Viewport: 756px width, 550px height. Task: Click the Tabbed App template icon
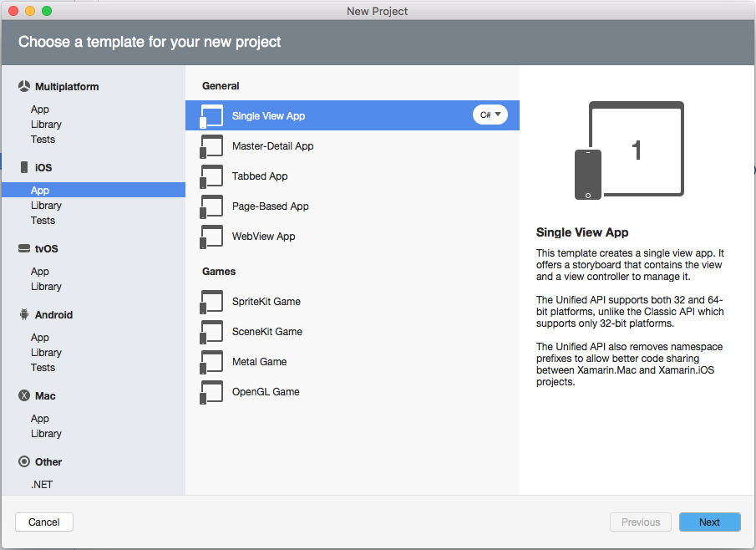(211, 176)
